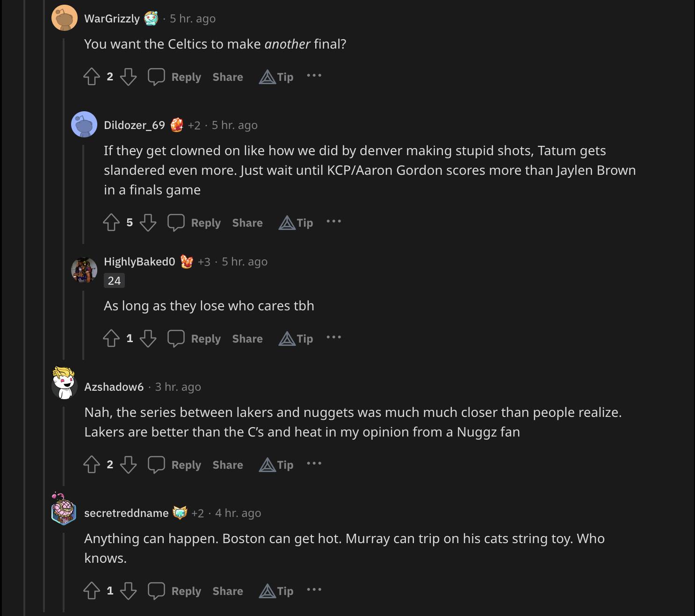Tip secretreddname's comment
The width and height of the screenshot is (695, 616).
click(x=276, y=591)
